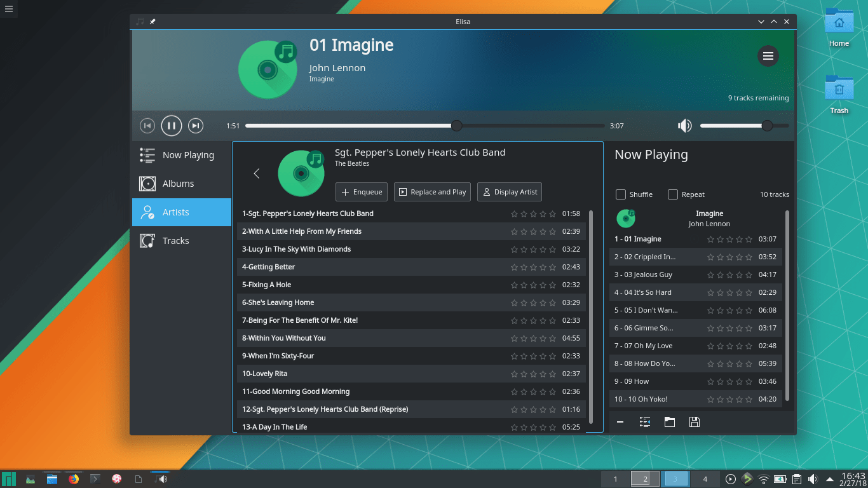868x488 pixels.
Task: Open the system tray volume icon
Action: [813, 479]
